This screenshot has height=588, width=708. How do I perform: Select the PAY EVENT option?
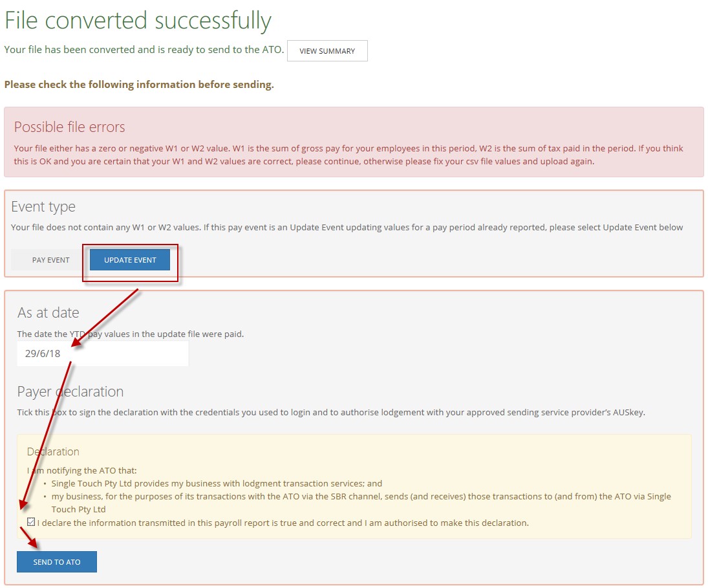click(x=50, y=260)
